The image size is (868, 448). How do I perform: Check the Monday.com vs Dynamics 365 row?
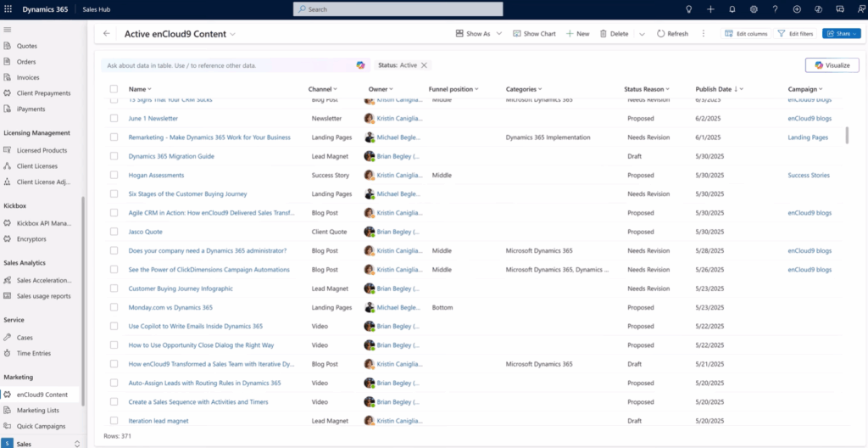point(114,307)
